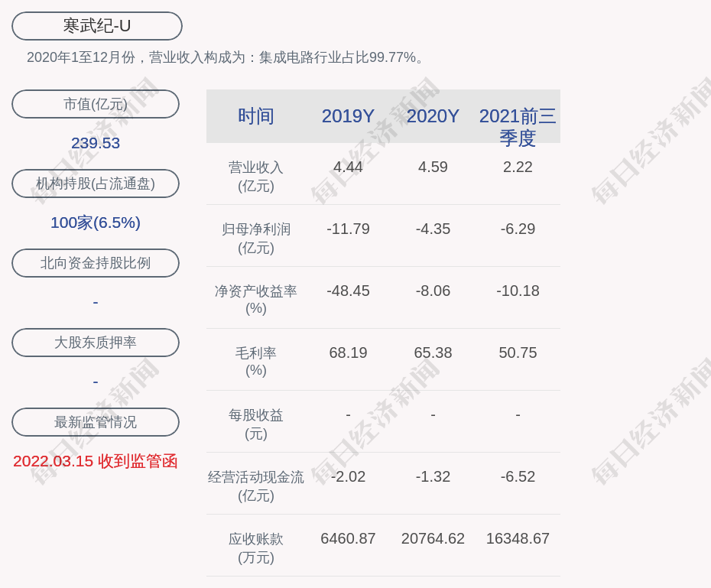Click net profit value -6.29

518,229
